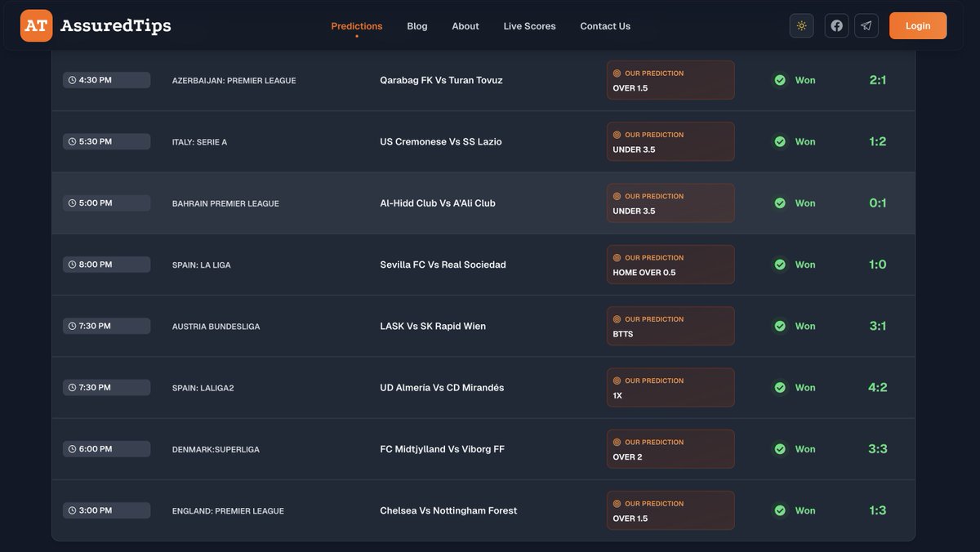Screen dimensions: 980x552
Task: Open the About page
Action: 465,26
